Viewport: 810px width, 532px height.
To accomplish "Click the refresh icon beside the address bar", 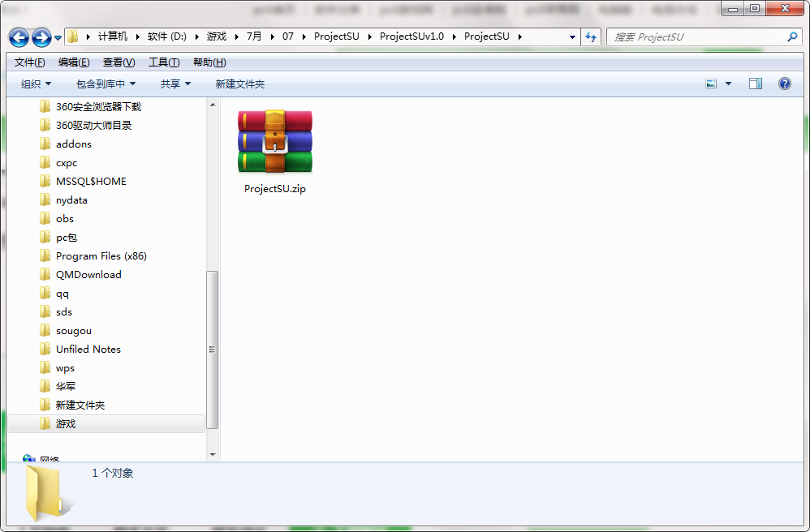I will point(591,36).
